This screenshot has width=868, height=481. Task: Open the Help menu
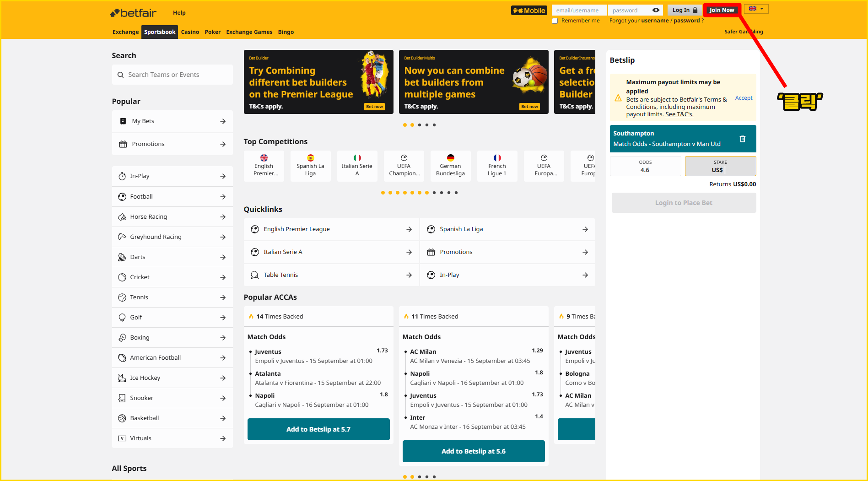click(179, 13)
